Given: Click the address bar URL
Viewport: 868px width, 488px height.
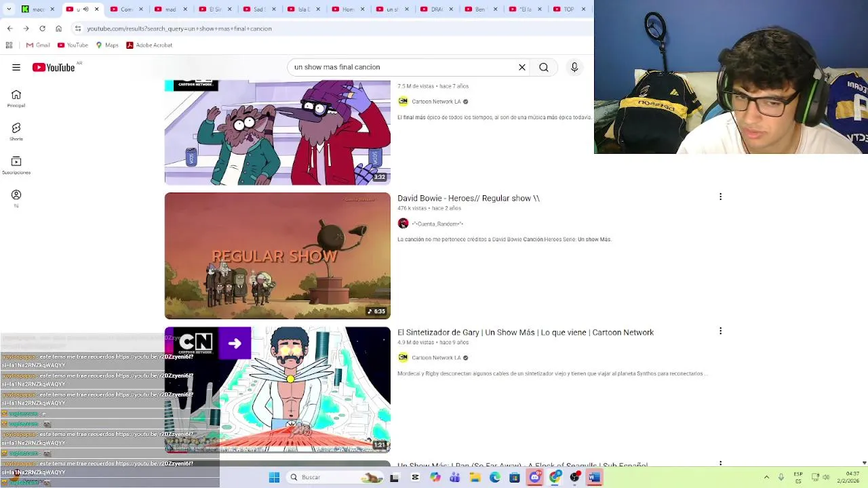Looking at the screenshot, I should pyautogui.click(x=179, y=28).
